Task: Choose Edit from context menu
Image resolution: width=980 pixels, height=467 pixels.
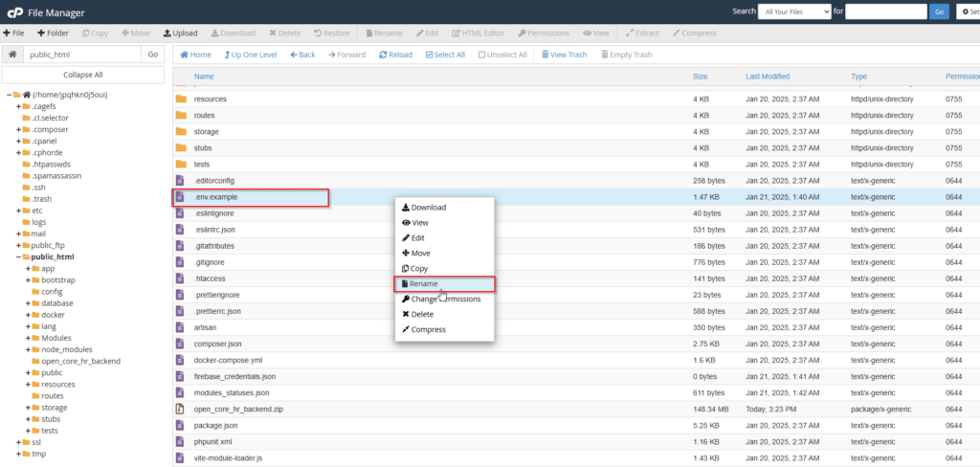Action: tap(444, 238)
